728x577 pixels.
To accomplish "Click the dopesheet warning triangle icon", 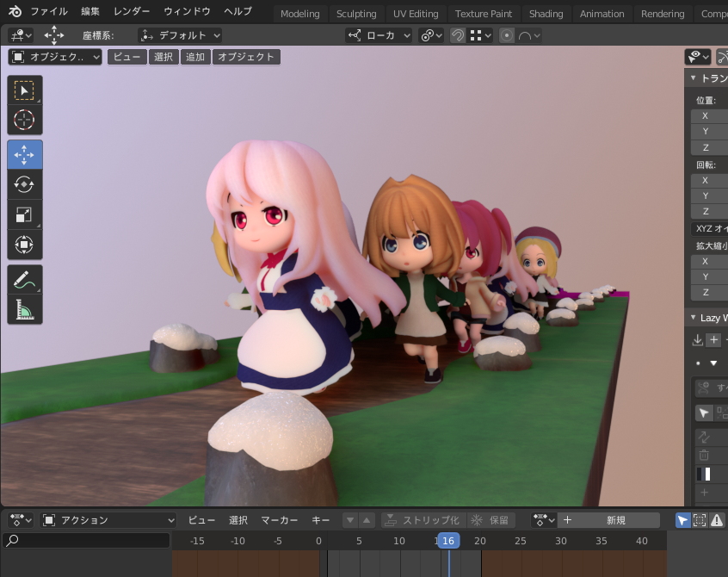I will pyautogui.click(x=717, y=520).
